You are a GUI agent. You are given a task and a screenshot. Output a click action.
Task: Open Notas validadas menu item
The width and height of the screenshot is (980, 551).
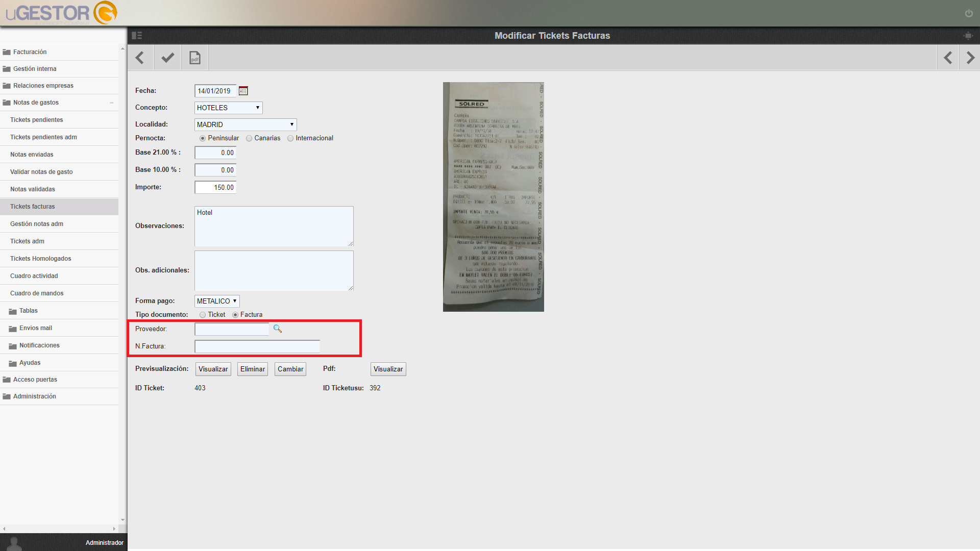click(x=59, y=189)
